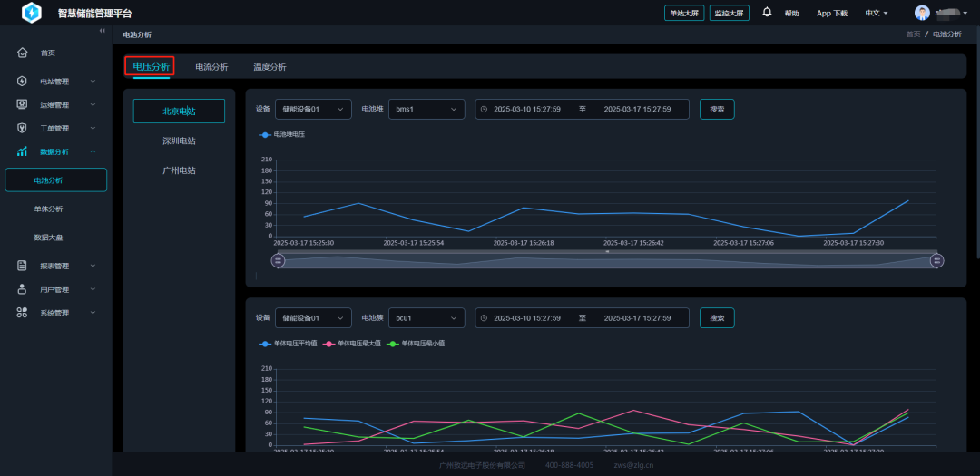Click the 数据分析 chart icon
The image size is (980, 476).
click(23, 151)
